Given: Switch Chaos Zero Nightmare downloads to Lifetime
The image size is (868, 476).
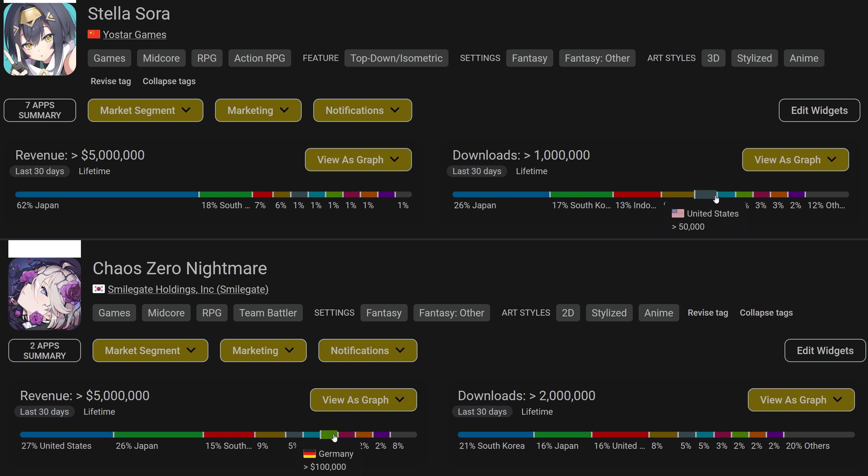Looking at the screenshot, I should pos(537,412).
